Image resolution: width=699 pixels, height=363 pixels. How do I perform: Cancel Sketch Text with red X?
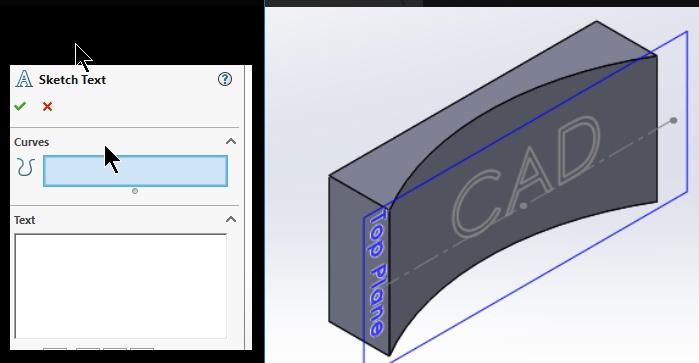47,107
